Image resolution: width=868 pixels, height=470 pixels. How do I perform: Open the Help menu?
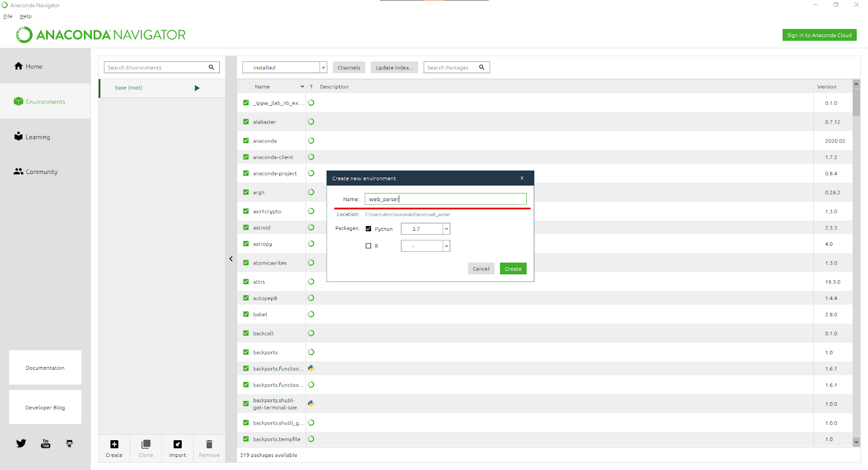[x=25, y=16]
